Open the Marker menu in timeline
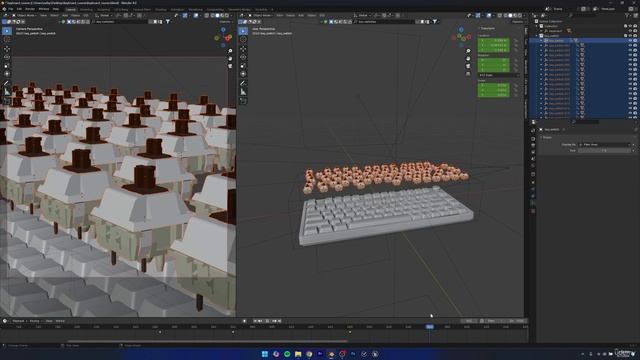Viewport: 640px width, 360px height. pos(60,321)
